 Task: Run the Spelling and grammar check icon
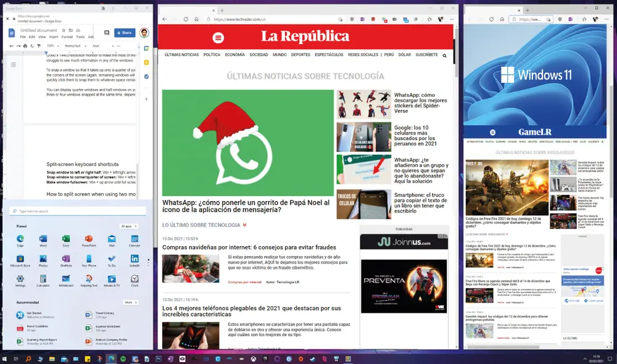point(31,46)
